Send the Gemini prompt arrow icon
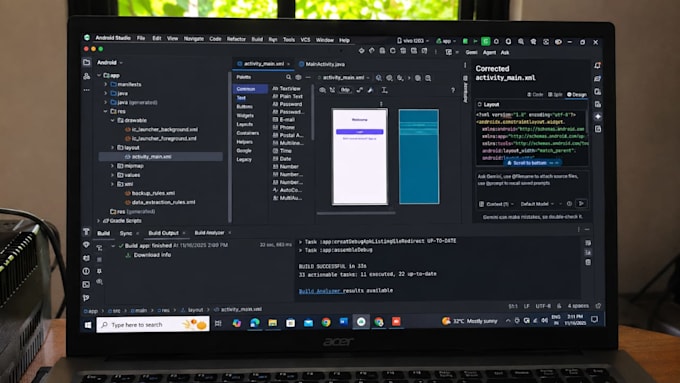Screen dimensions: 680x383 pyautogui.click(x=582, y=203)
